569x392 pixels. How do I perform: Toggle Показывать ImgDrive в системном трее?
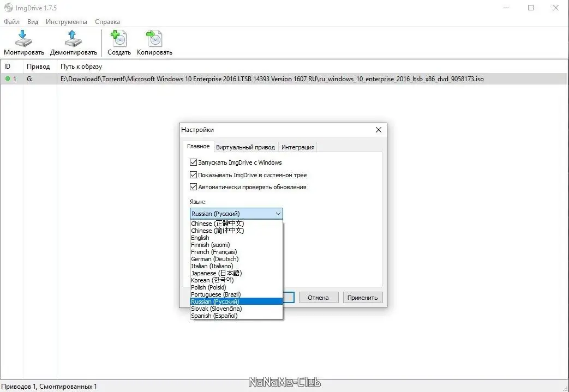click(x=194, y=175)
